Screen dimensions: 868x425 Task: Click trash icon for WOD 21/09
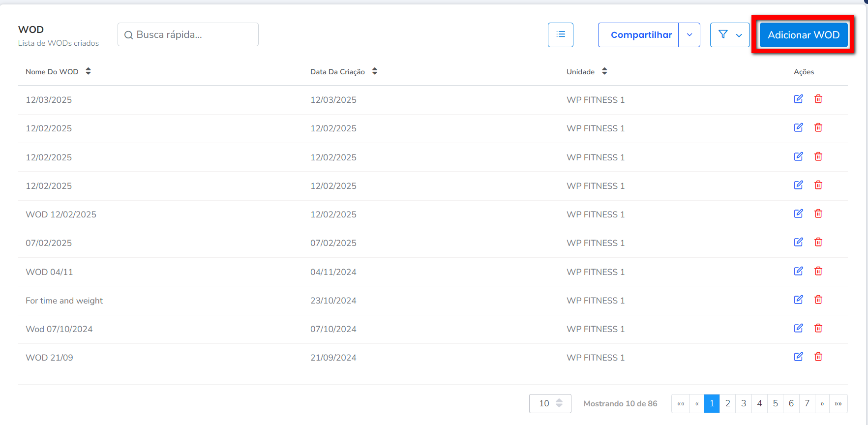click(818, 357)
